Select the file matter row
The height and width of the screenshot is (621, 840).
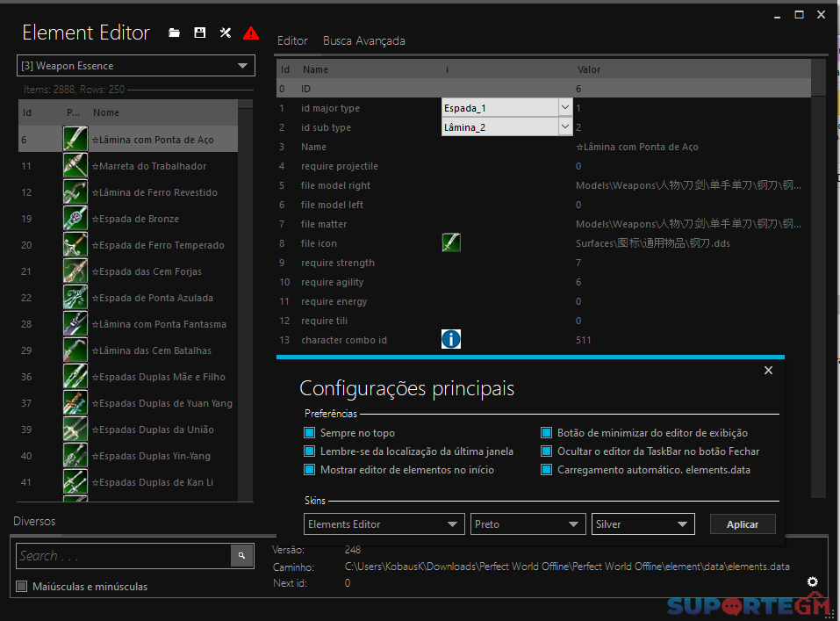tap(543, 224)
